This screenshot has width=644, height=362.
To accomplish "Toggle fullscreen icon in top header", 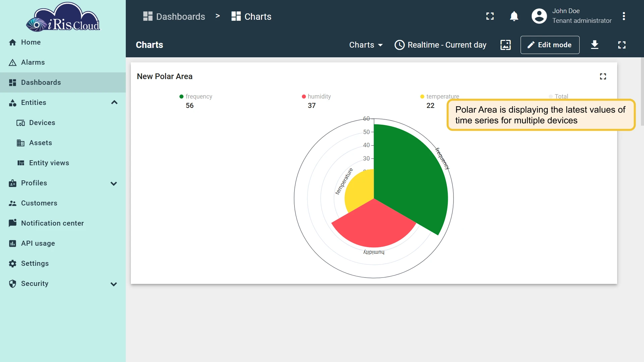I will click(490, 16).
